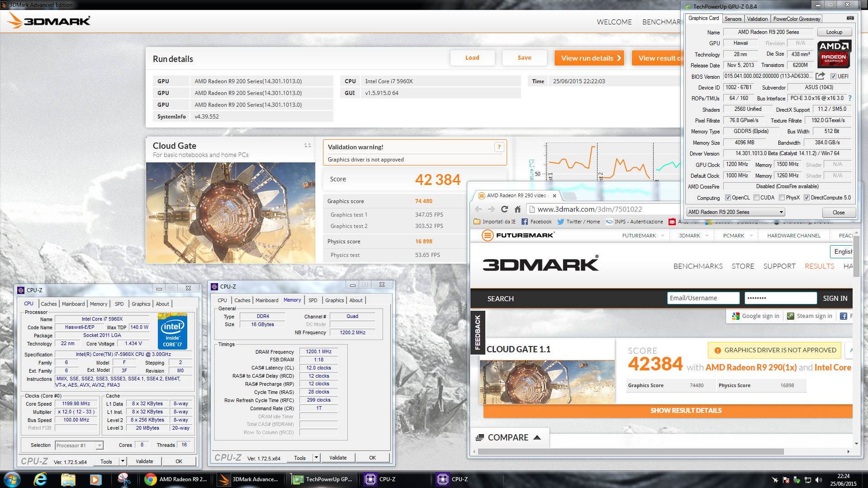Screen dimensions: 868x488
Task: Toggle the CUDA checkbox in GPU-Z
Action: (756, 198)
